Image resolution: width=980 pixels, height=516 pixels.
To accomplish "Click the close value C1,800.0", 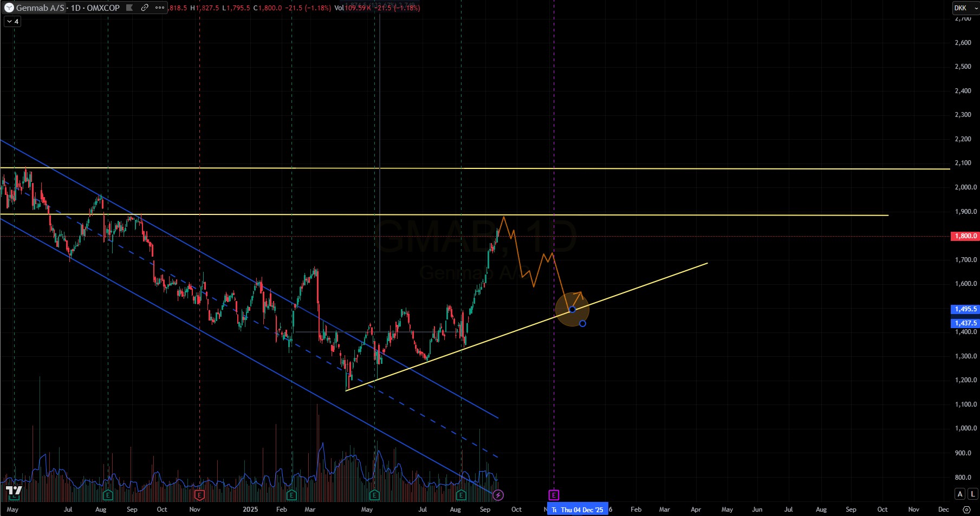I will tap(268, 8).
